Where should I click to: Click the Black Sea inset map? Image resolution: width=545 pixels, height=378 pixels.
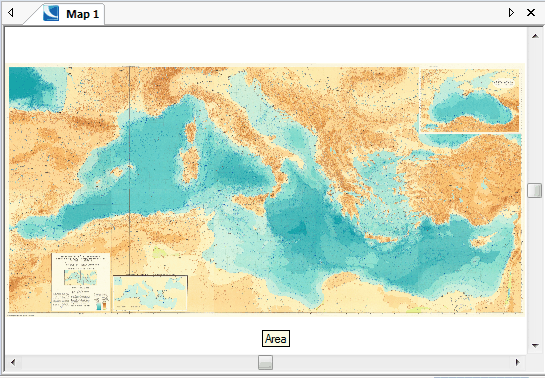[x=470, y=100]
